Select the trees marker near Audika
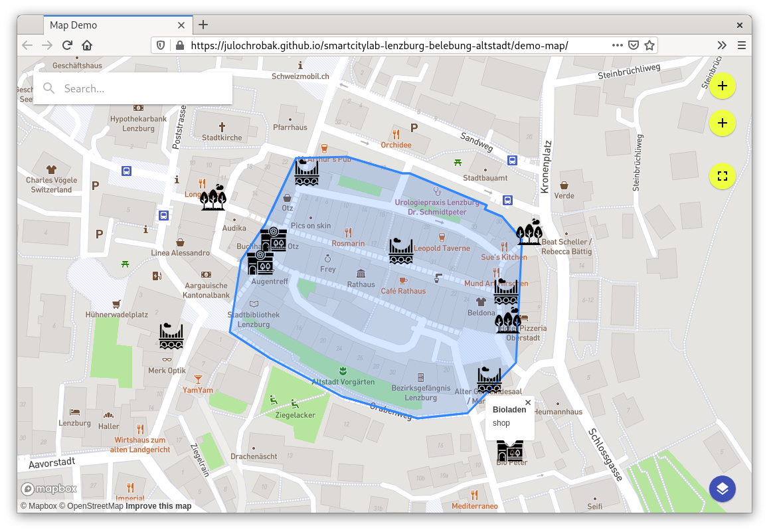 click(213, 198)
